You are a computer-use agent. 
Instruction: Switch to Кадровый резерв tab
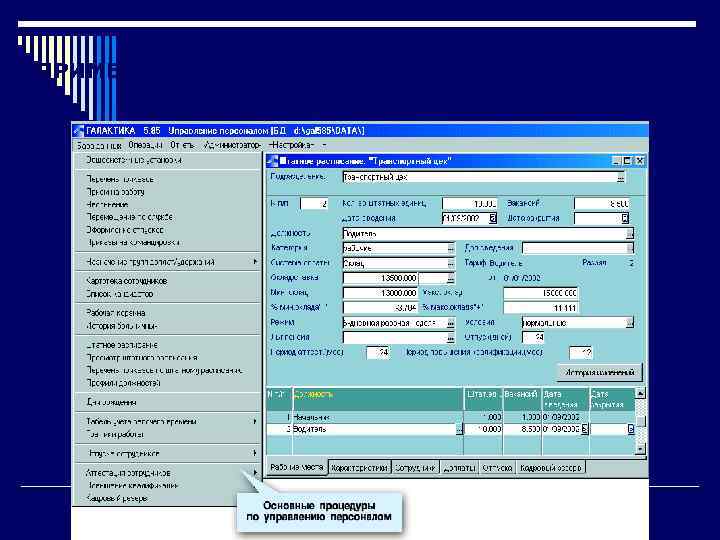(551, 468)
